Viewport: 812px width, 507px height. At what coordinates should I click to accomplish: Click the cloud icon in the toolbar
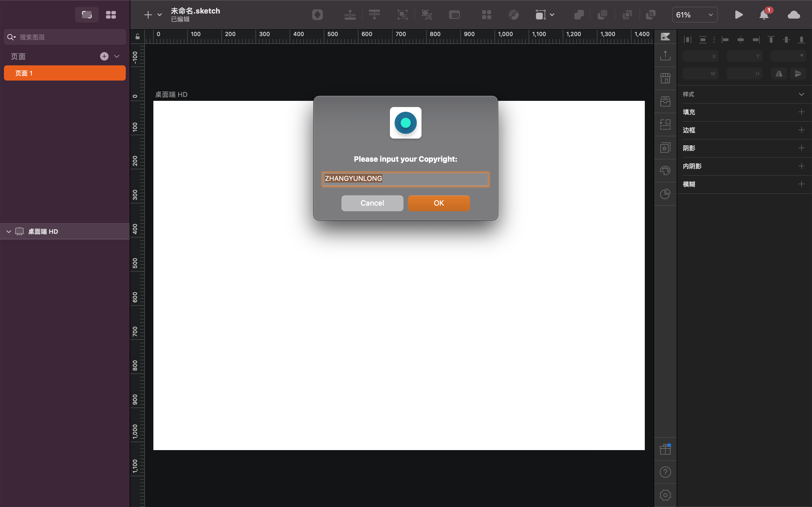[794, 15]
